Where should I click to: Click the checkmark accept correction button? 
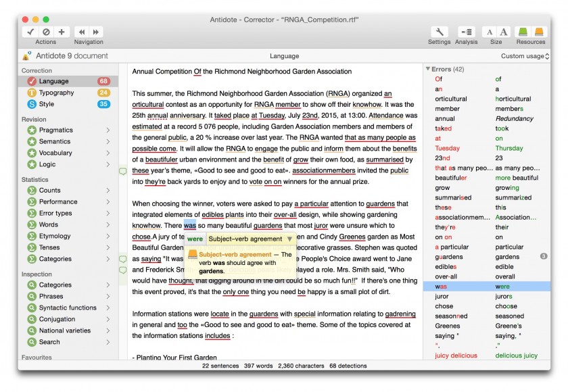[x=30, y=32]
